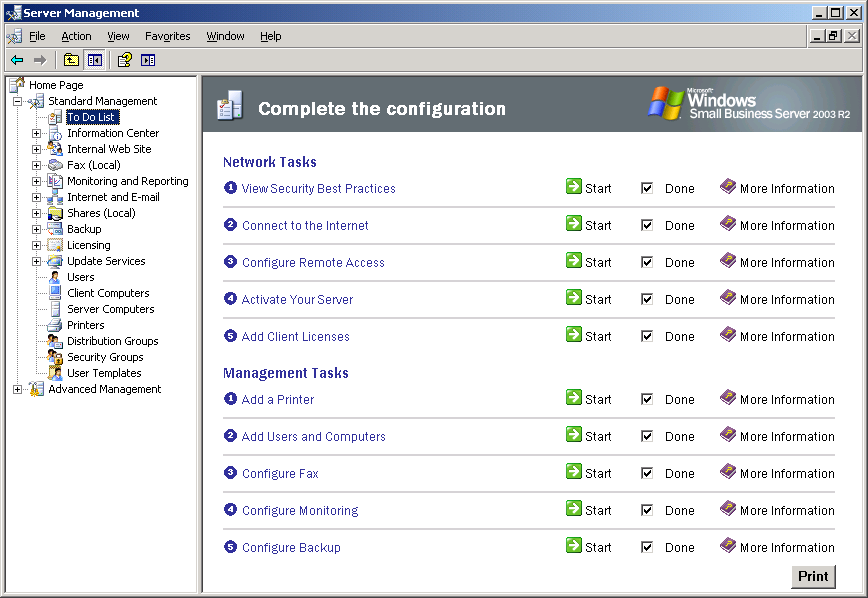Click the Print button

[x=813, y=576]
